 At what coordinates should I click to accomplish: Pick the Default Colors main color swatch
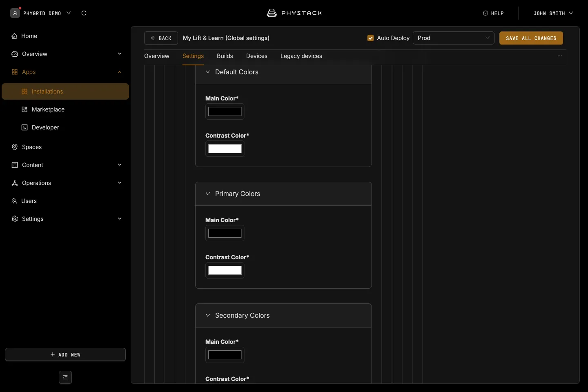tap(225, 111)
